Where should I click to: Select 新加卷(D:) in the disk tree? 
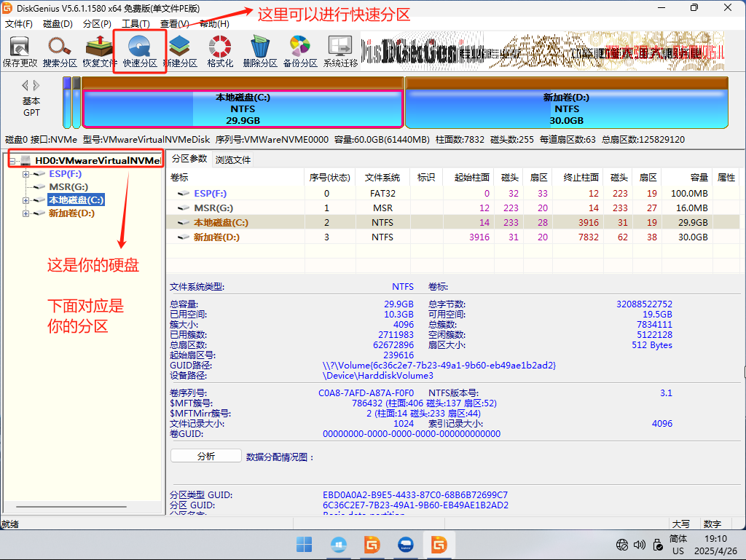71,213
